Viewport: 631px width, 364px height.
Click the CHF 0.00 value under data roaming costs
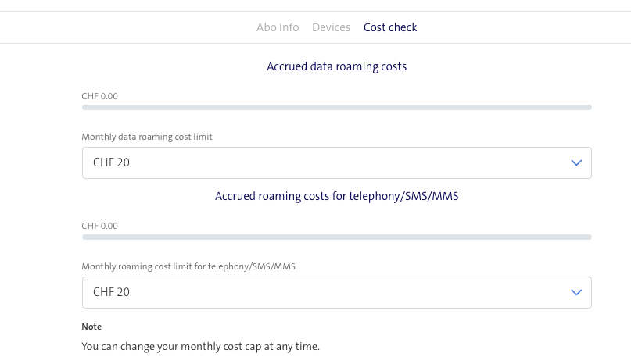[100, 96]
